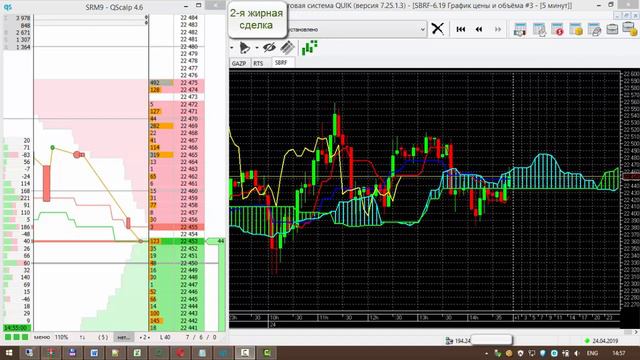Open dropdown arrow next to bell icon
Screen dimensions: 640x360
click(257, 48)
